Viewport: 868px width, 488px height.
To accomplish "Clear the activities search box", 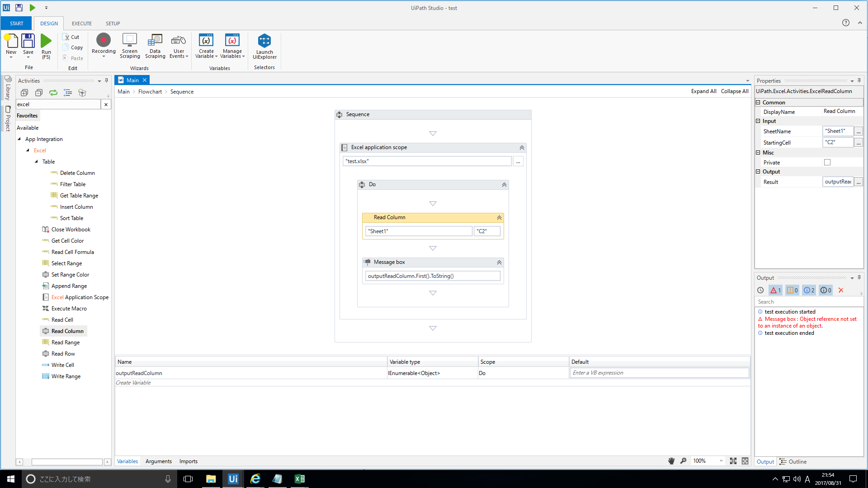I will click(106, 104).
